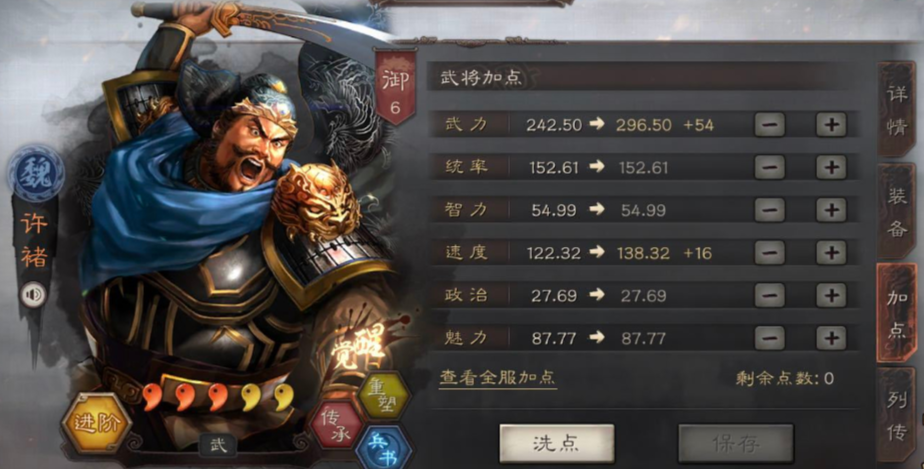924x469 pixels.
Task: Add a point to 魅力
Action: point(831,338)
